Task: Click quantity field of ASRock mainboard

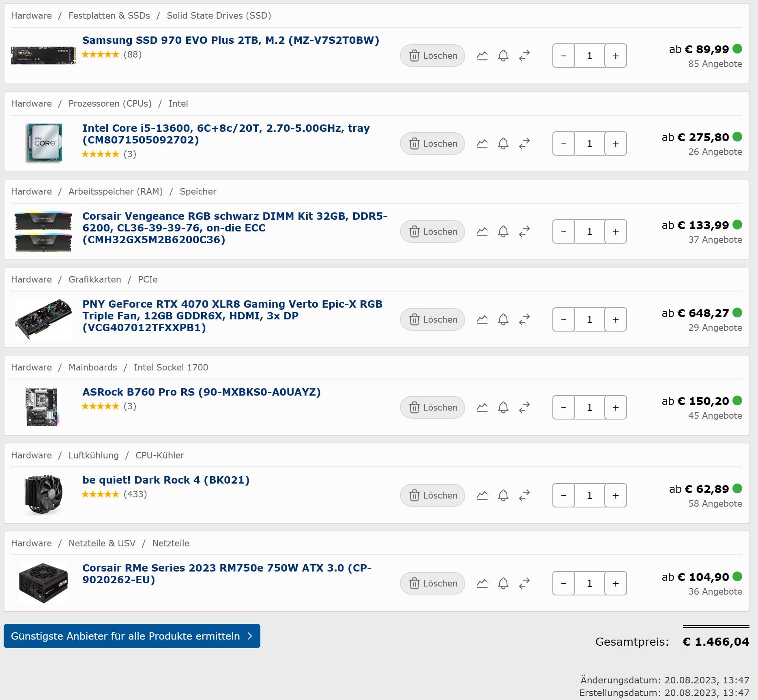Action: click(590, 407)
